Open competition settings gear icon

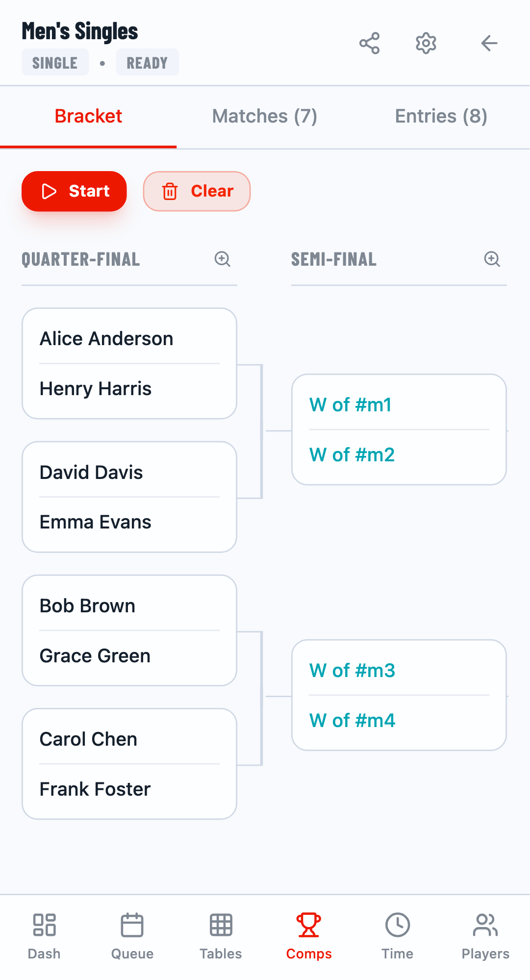click(x=426, y=43)
